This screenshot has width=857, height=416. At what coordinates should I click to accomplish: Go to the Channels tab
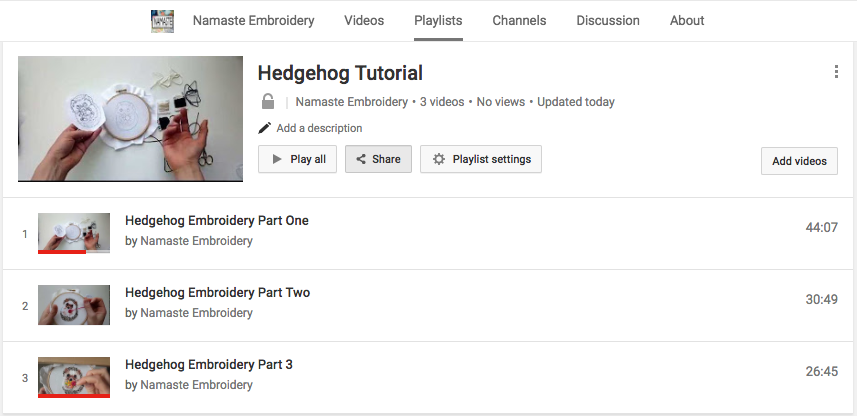point(519,21)
